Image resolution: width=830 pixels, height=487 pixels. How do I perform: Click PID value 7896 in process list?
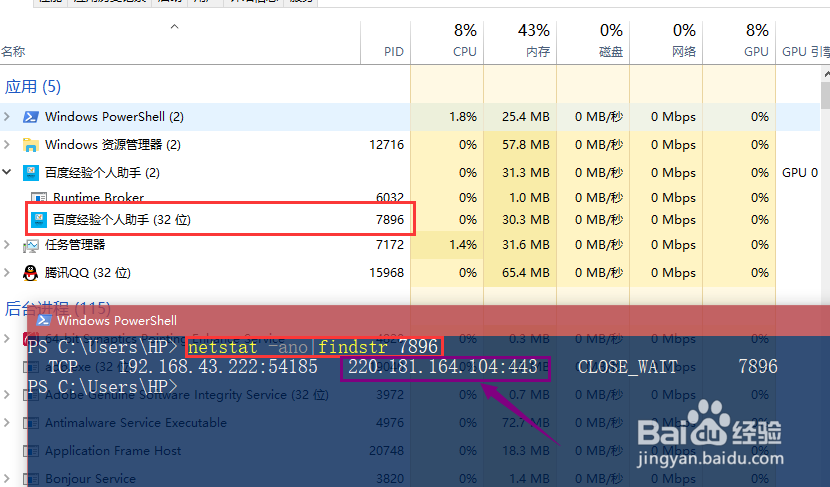click(390, 219)
